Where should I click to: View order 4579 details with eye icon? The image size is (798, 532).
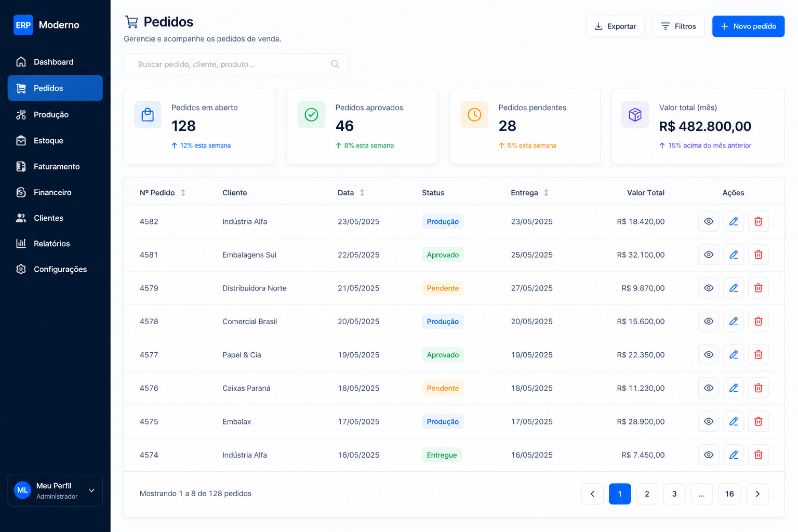click(708, 288)
